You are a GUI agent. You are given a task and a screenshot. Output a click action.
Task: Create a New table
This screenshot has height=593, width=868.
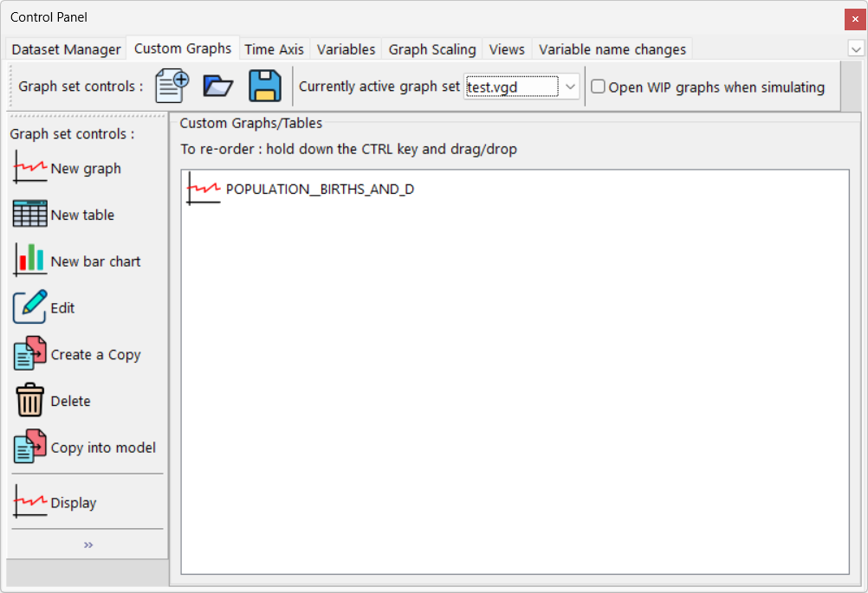pos(64,215)
